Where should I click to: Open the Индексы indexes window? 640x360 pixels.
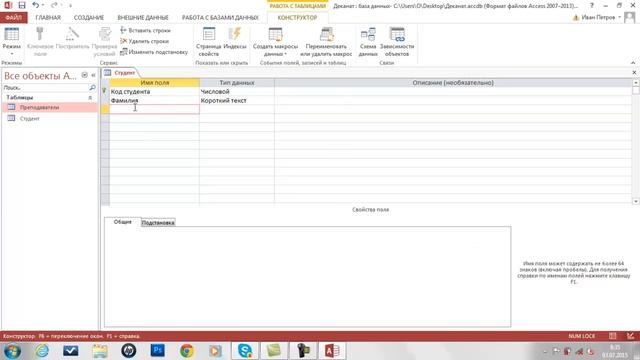point(235,39)
